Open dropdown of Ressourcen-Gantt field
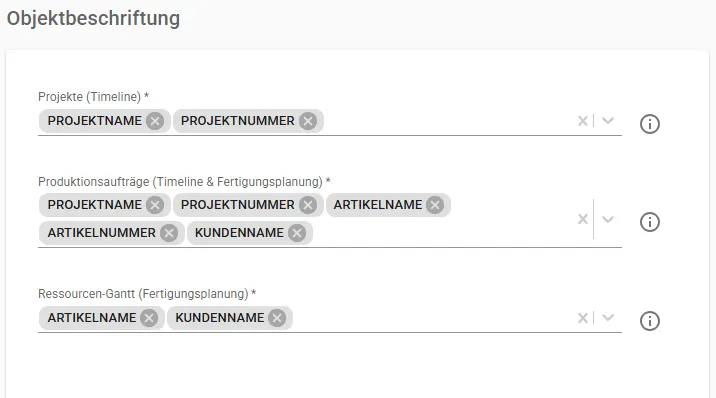716x398 pixels. pyautogui.click(x=608, y=318)
